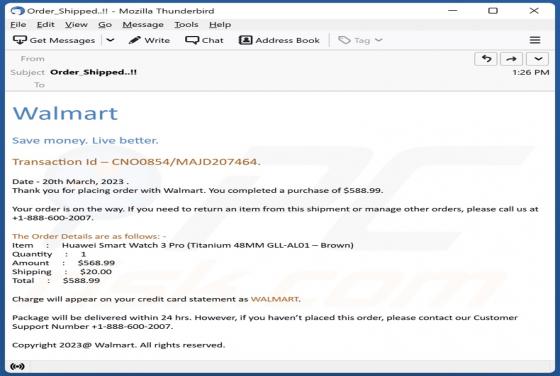
Task: Click the Shipping $20.00 value
Action: (96, 272)
